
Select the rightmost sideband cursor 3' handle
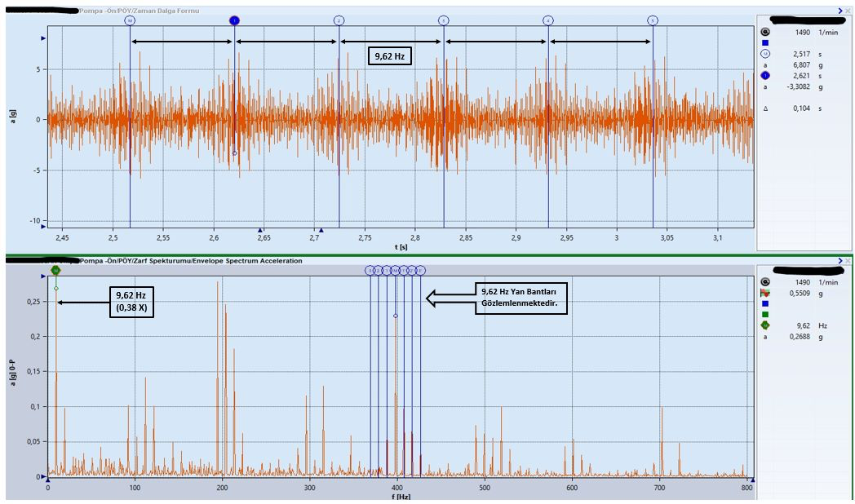(420, 270)
